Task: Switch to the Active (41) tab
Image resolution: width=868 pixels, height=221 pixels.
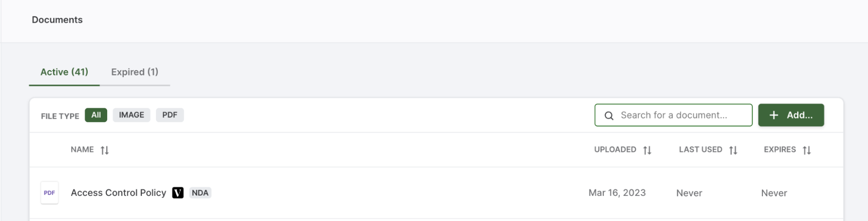Action: pyautogui.click(x=64, y=72)
